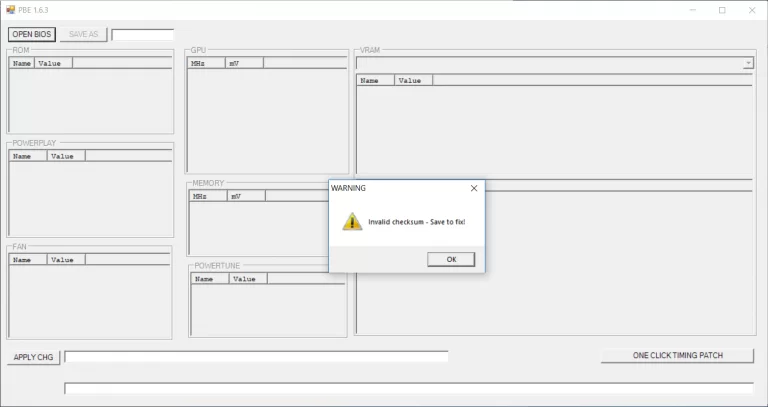The height and width of the screenshot is (407, 768).
Task: Click the bottom long text field
Action: tap(409, 388)
